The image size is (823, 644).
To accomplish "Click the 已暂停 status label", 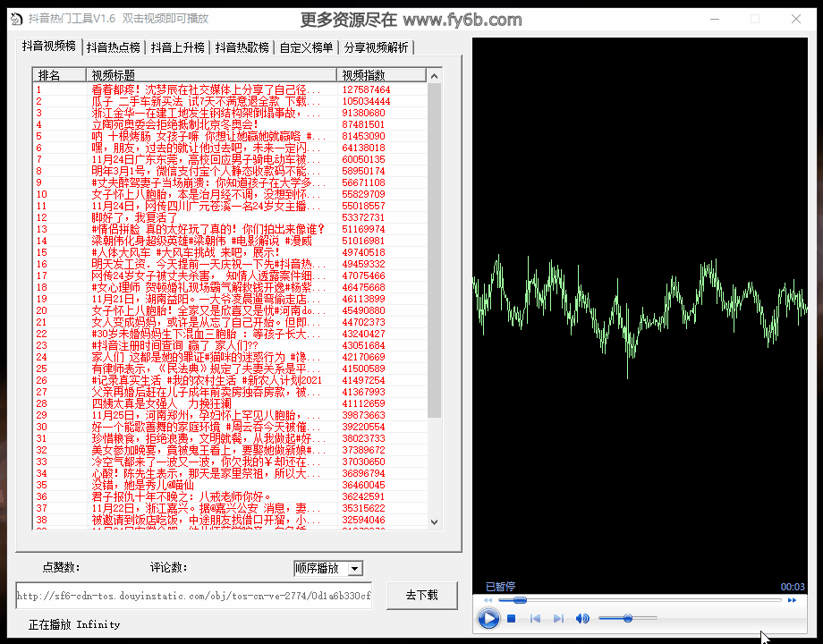I will click(500, 586).
